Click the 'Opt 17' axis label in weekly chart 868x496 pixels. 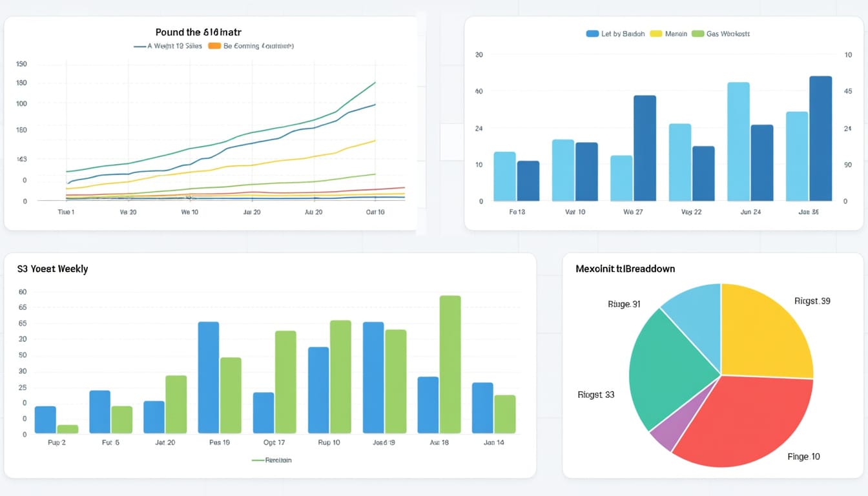coord(274,442)
